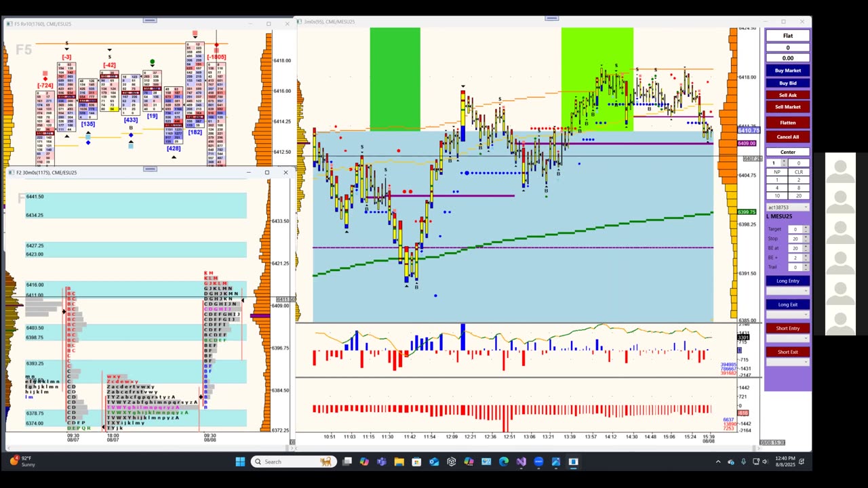Screen dimensions: 868x488
Task: Click the Buy Market button
Action: click(787, 70)
